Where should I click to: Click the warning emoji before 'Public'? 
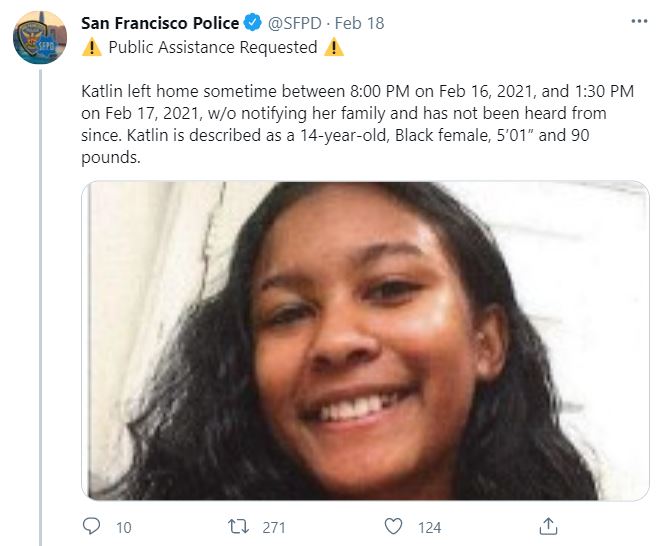click(91, 47)
